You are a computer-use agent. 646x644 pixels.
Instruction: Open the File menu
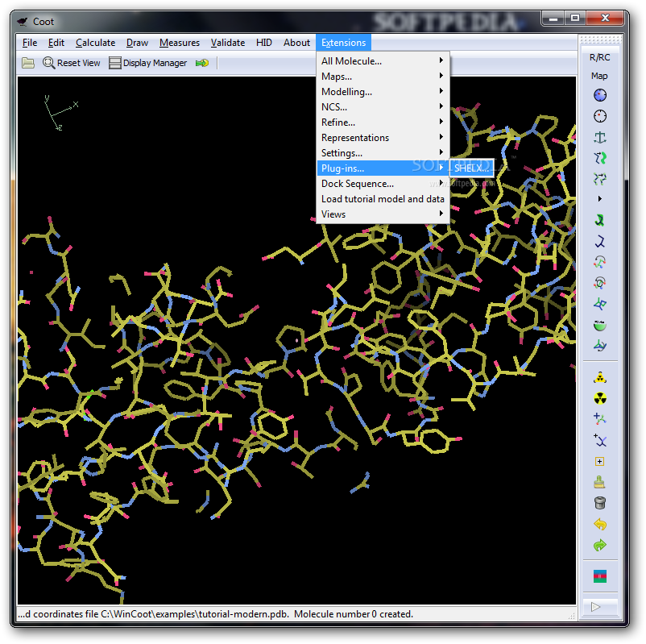pyautogui.click(x=30, y=43)
